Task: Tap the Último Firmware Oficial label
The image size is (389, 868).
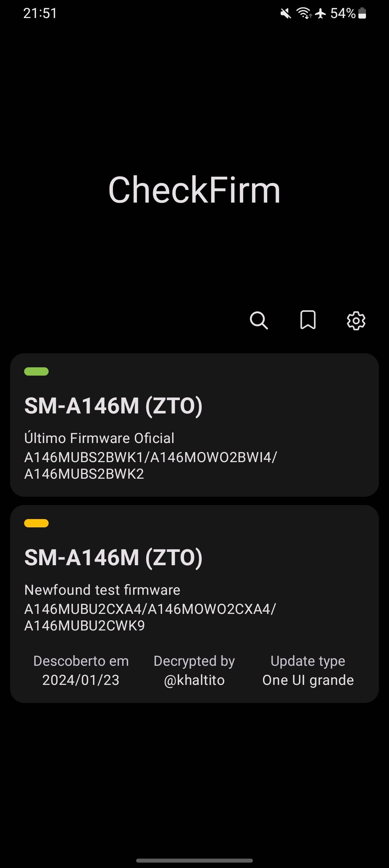Action: point(99,438)
